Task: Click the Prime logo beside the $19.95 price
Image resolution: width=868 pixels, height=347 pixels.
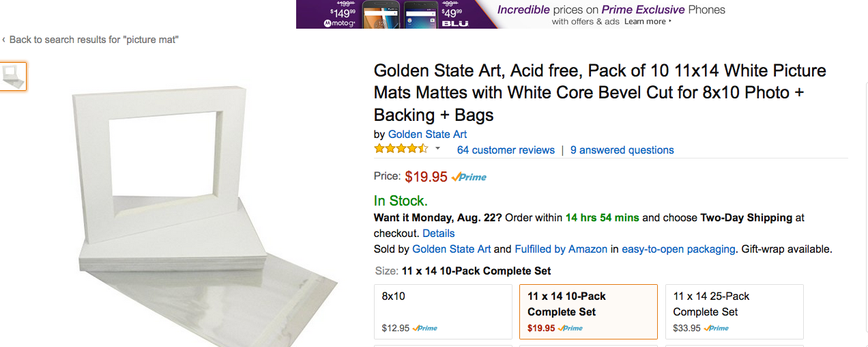Action: point(469,177)
